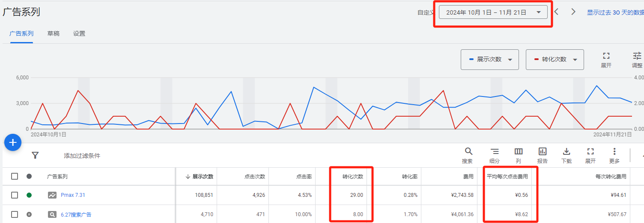Open the 6.27搜索广告 campaign link

[76, 214]
